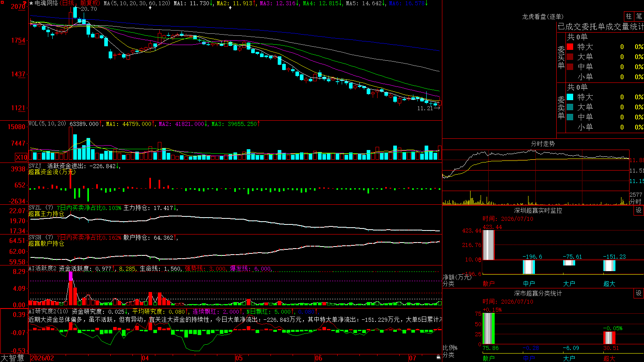644x362 pixels.
Task: Click the teal 中单 sell order swatch
Action: click(570, 117)
